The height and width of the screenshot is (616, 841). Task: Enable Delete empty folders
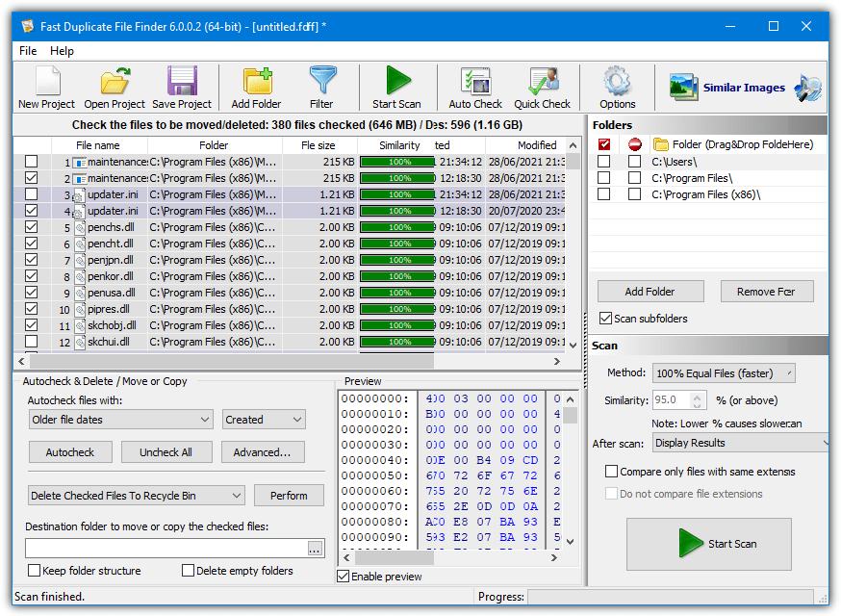(188, 571)
